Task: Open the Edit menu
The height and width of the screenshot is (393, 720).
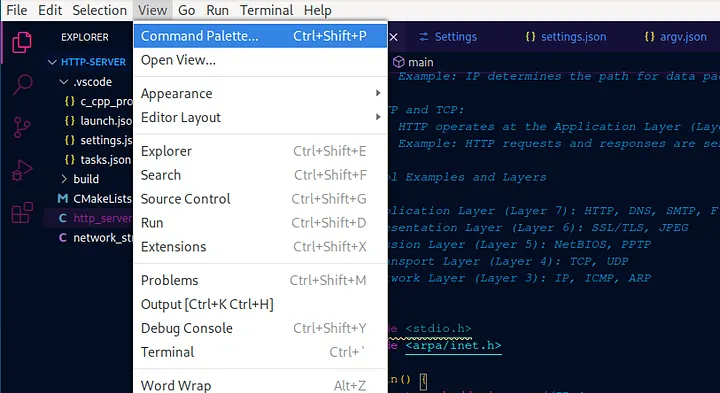Action: (50, 10)
